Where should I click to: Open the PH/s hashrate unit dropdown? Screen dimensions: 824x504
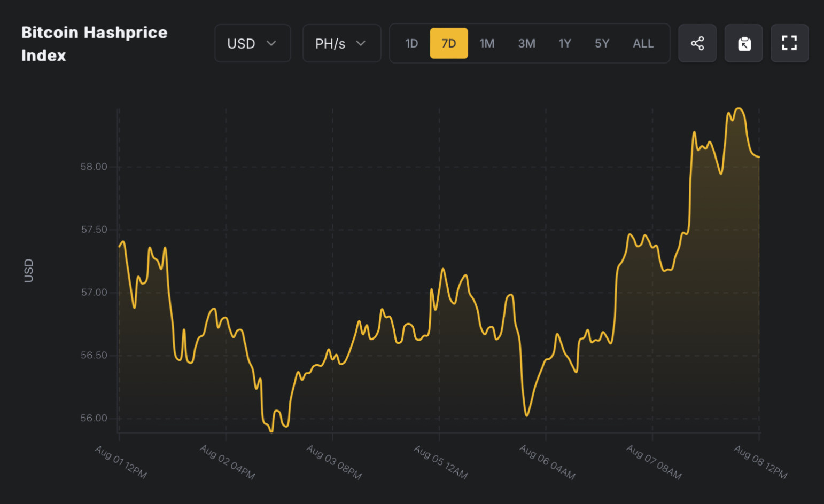pos(341,43)
